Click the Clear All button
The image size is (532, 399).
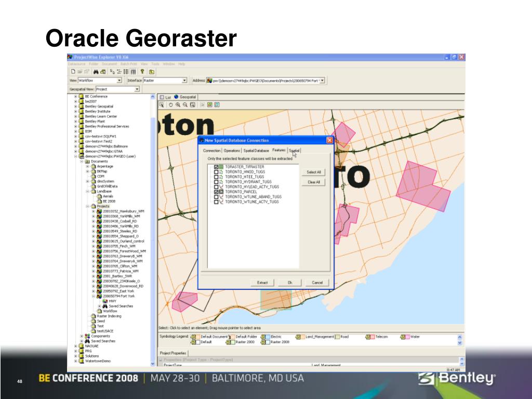(313, 182)
